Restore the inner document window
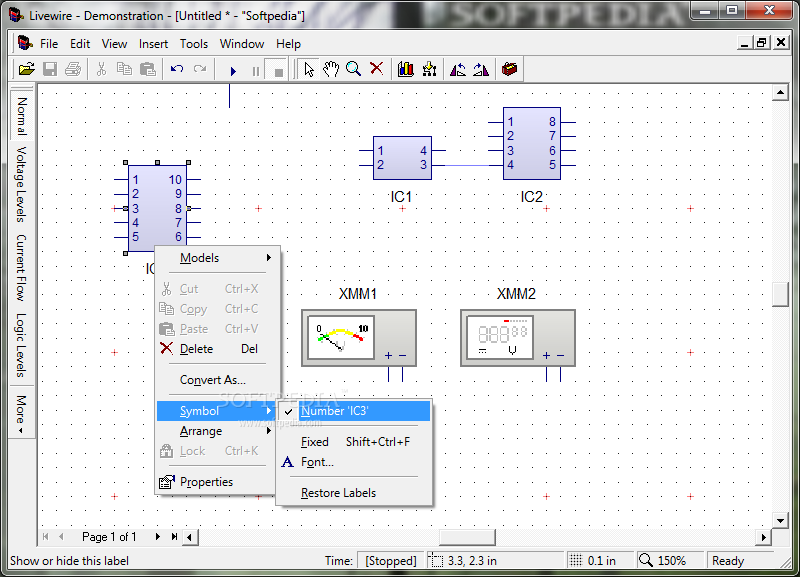Viewport: 800px width, 577px height. (761, 43)
